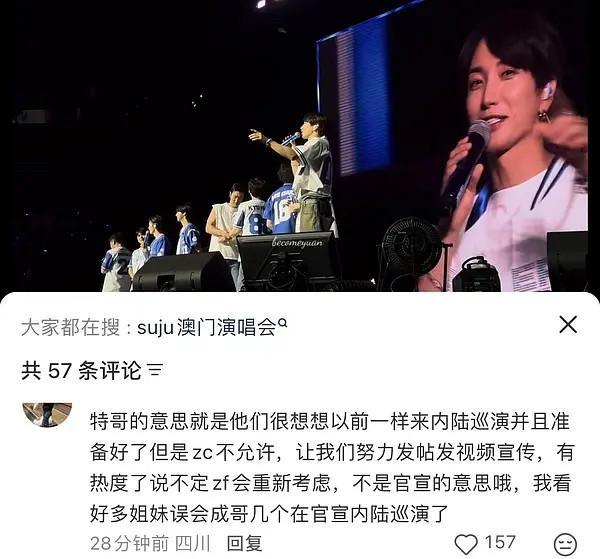Tap the magnifier icon after suju澳门演唱会
The image size is (600, 559).
(x=282, y=323)
